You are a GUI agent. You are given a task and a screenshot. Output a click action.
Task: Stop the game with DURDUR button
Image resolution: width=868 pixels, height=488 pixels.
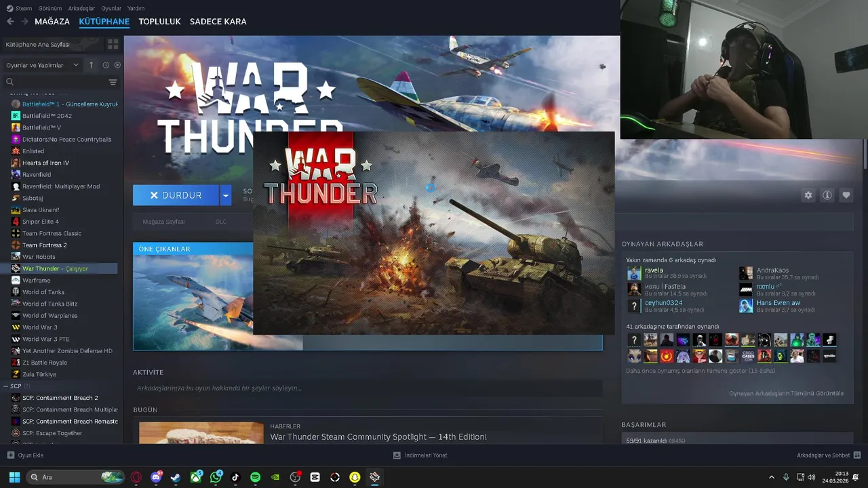[x=176, y=195]
